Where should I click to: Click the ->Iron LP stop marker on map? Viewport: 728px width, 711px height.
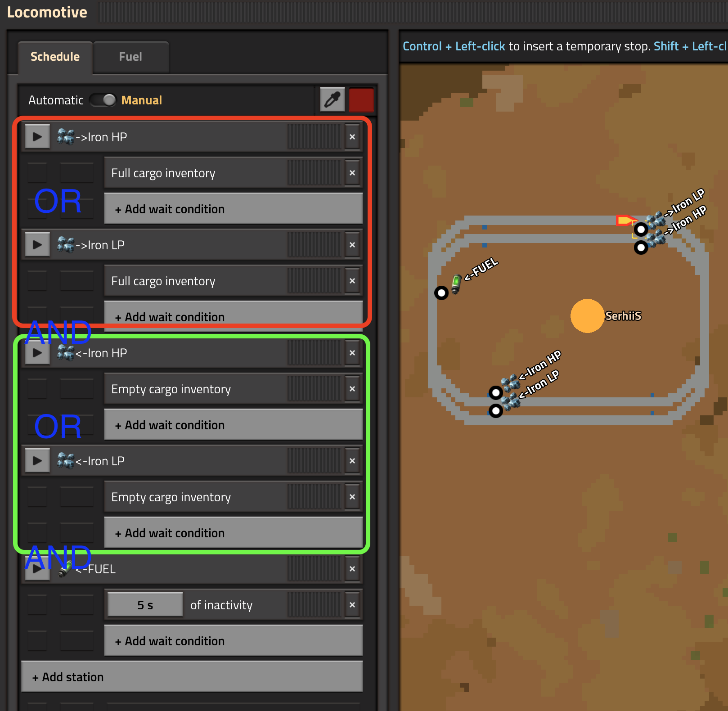[641, 229]
